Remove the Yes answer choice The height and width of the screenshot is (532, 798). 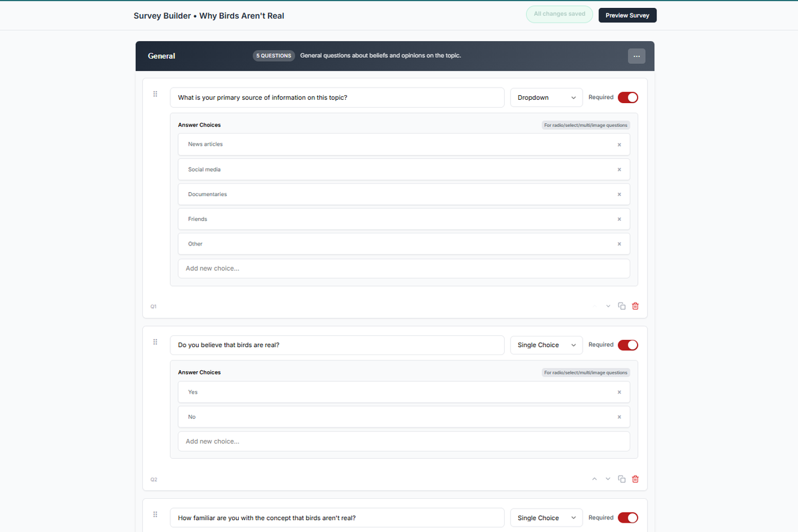(x=619, y=392)
